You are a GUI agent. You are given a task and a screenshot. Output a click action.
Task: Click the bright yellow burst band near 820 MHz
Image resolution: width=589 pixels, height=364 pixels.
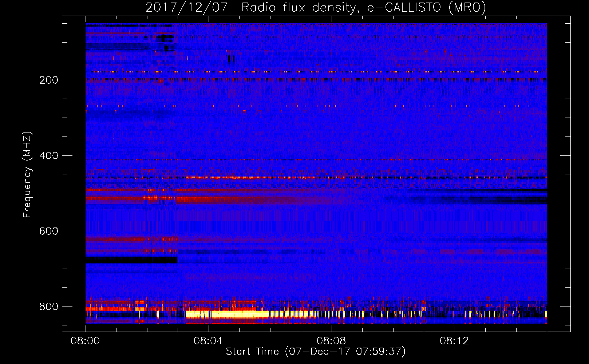251,314
